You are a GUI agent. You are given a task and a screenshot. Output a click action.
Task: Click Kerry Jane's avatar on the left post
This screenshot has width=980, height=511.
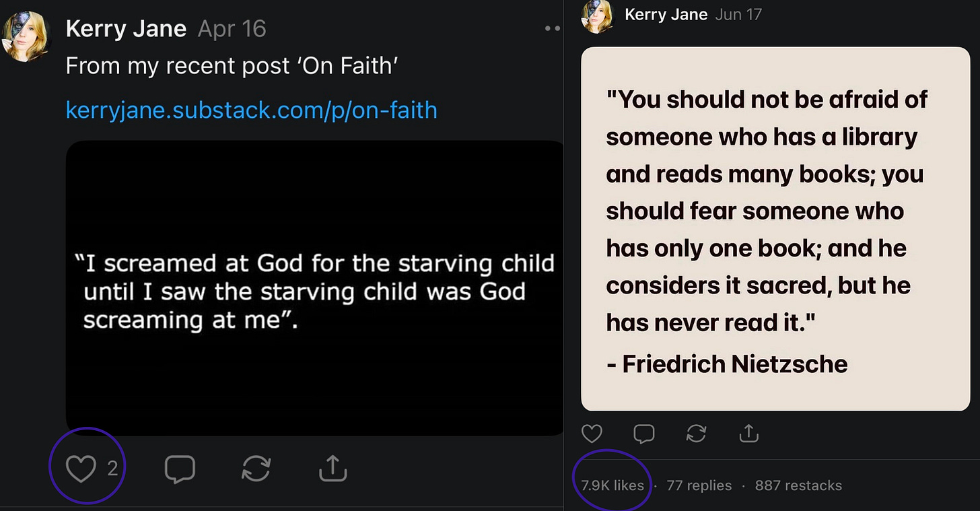(28, 37)
